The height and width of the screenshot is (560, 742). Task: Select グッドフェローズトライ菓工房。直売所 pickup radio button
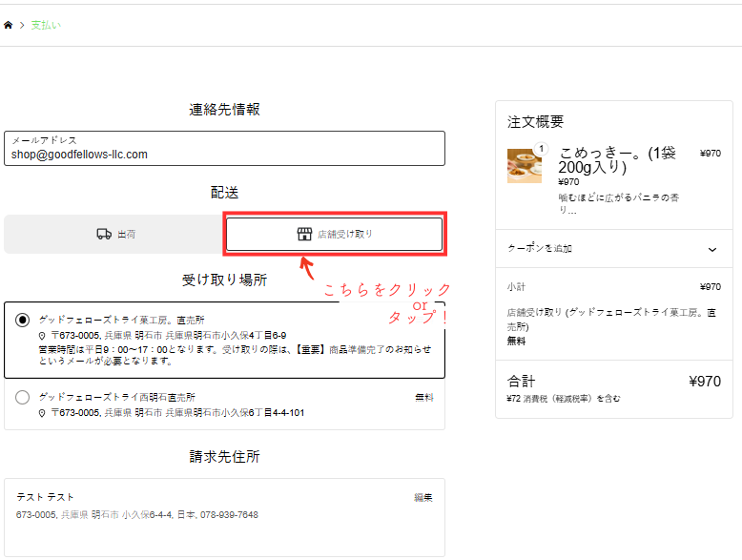click(x=22, y=321)
